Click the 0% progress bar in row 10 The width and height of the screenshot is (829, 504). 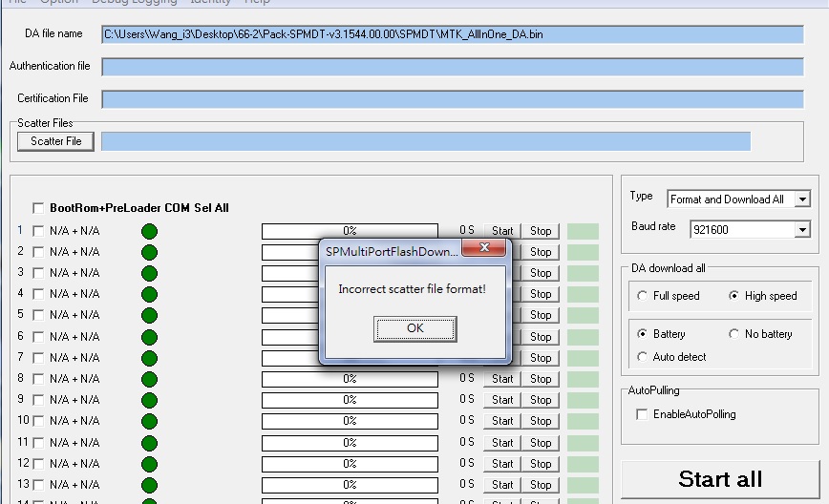tap(350, 421)
